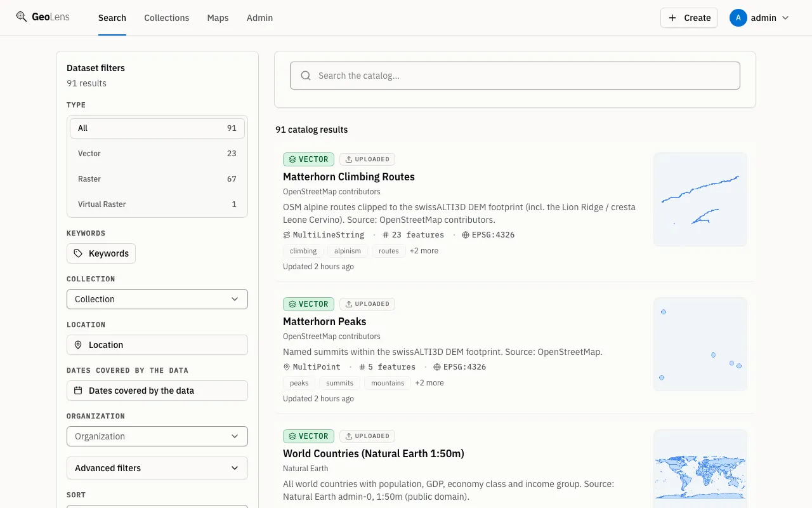Image resolution: width=812 pixels, height=508 pixels.
Task: Open the Matterhorn Climbing Routes map thumbnail
Action: (x=700, y=199)
